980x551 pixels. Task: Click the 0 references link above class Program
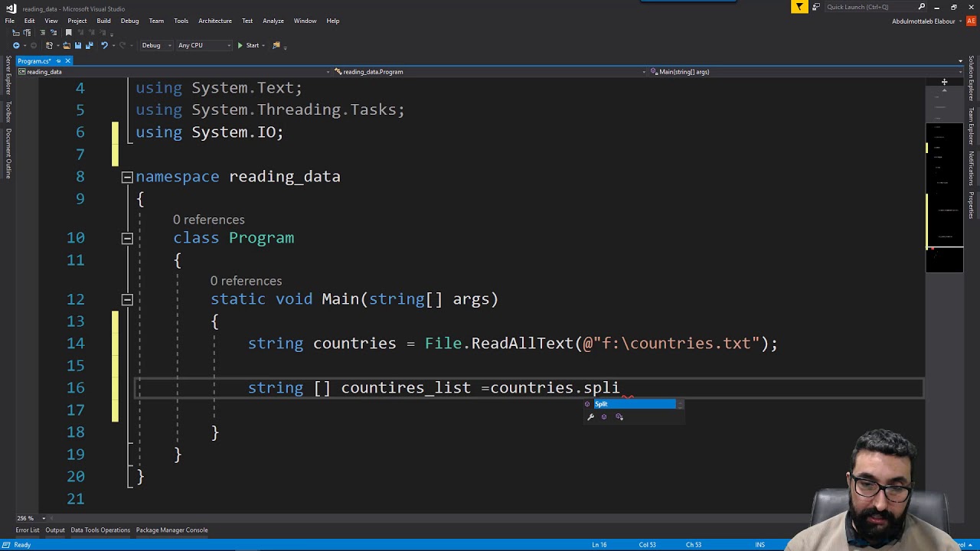pos(209,220)
